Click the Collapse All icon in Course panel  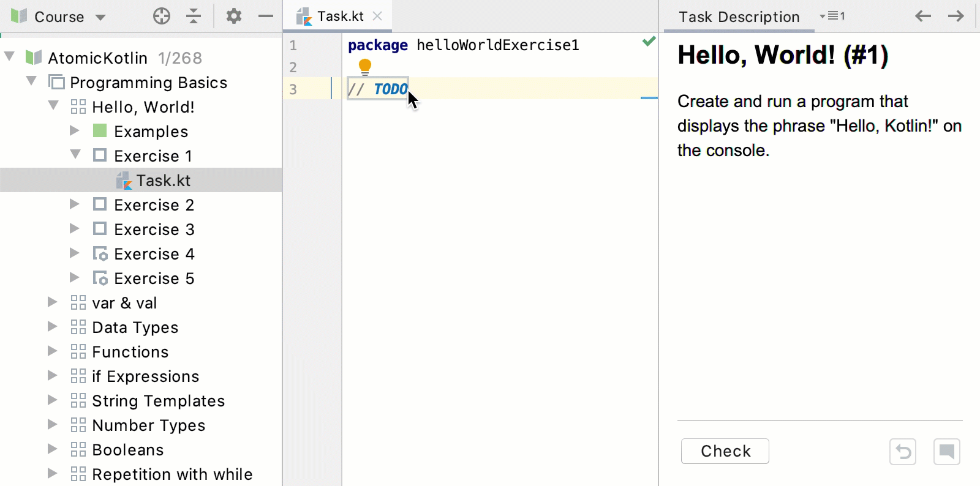194,16
